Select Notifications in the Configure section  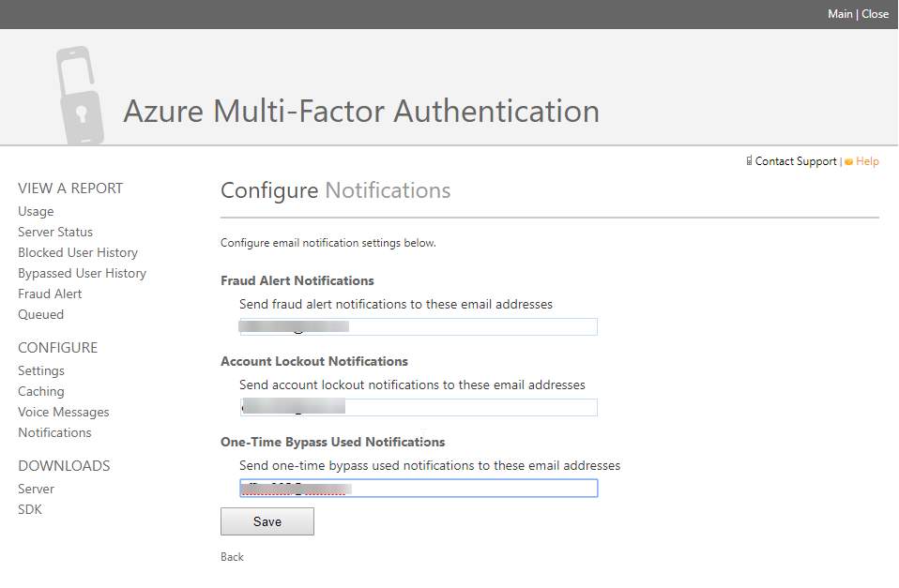(54, 432)
